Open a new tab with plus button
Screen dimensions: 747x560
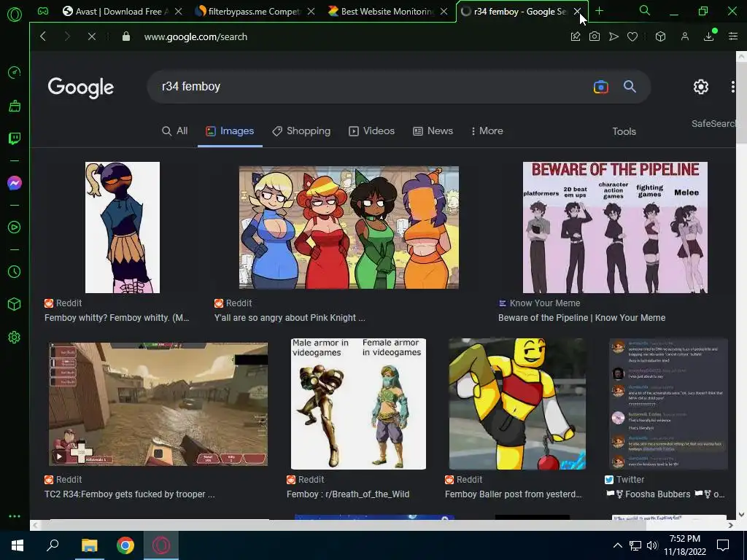tap(600, 11)
